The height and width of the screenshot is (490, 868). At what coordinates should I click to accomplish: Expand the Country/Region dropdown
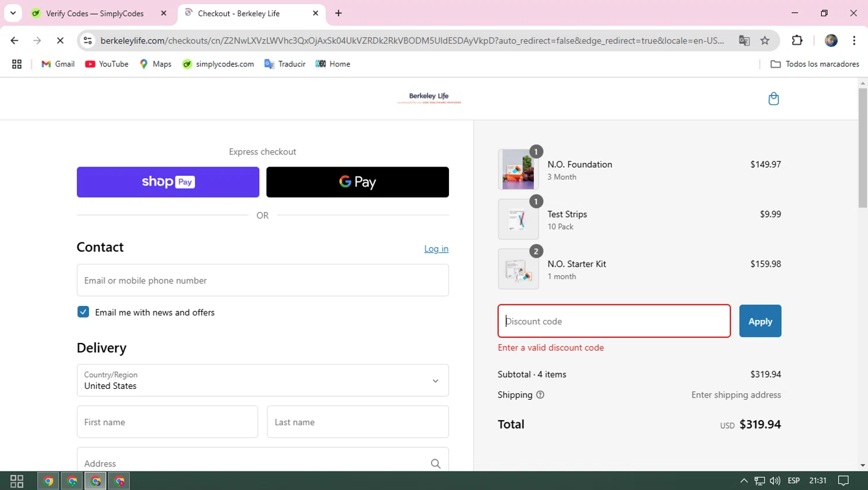click(263, 380)
